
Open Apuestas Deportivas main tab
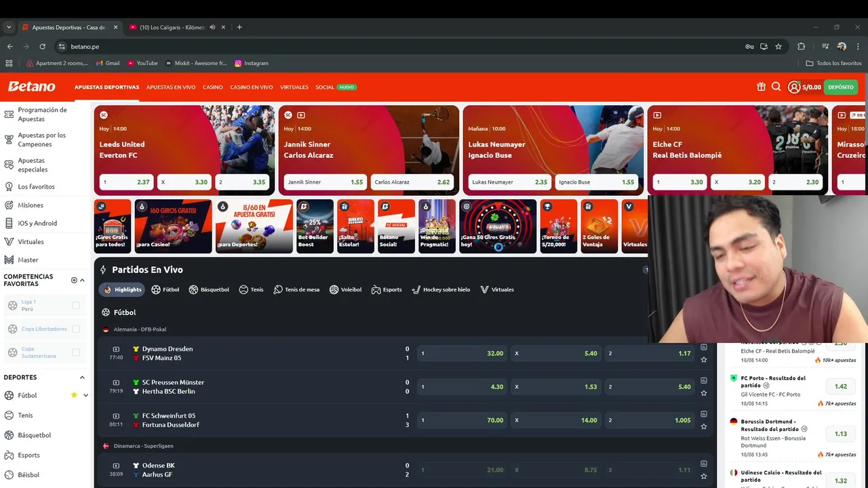(106, 87)
